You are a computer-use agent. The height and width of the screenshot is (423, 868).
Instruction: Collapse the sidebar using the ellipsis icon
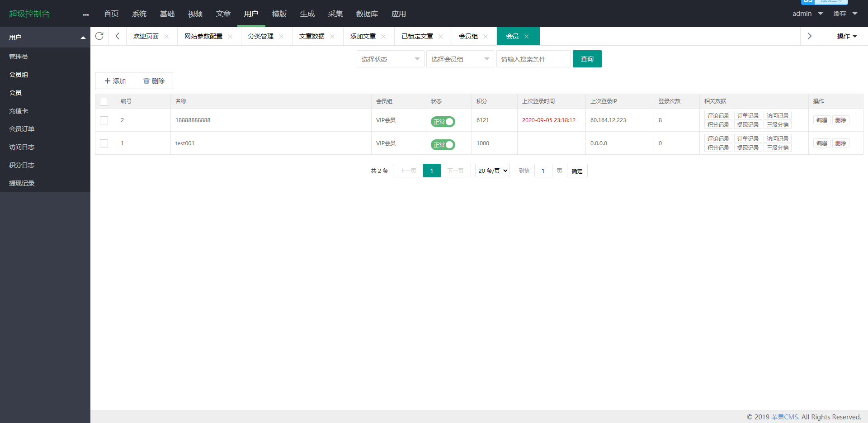click(x=85, y=14)
